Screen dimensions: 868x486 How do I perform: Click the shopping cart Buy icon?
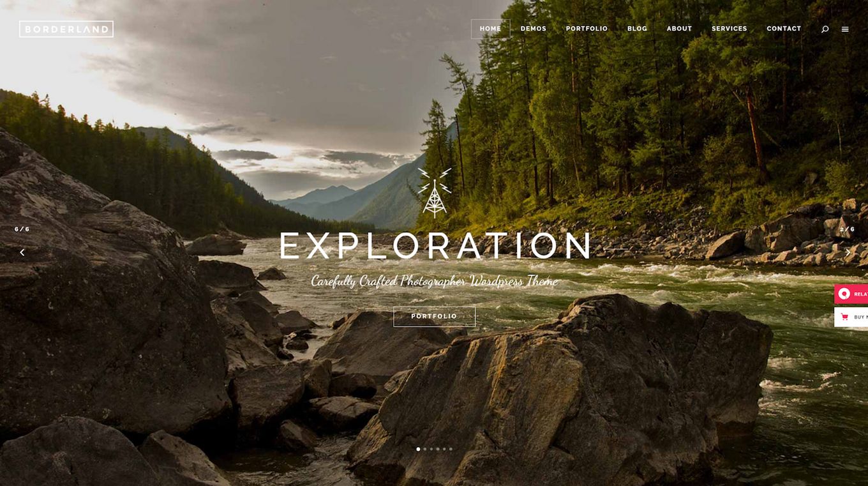point(844,317)
